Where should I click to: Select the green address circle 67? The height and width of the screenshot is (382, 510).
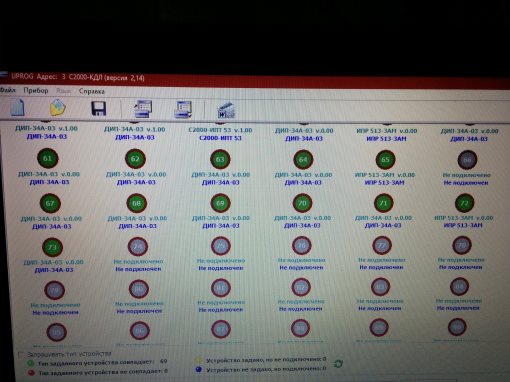point(50,203)
